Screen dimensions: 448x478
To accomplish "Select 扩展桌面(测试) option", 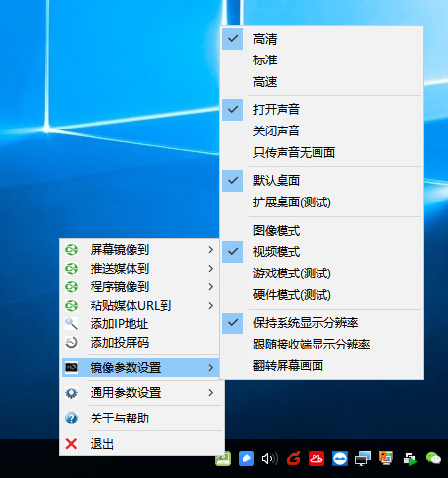I will [321, 202].
